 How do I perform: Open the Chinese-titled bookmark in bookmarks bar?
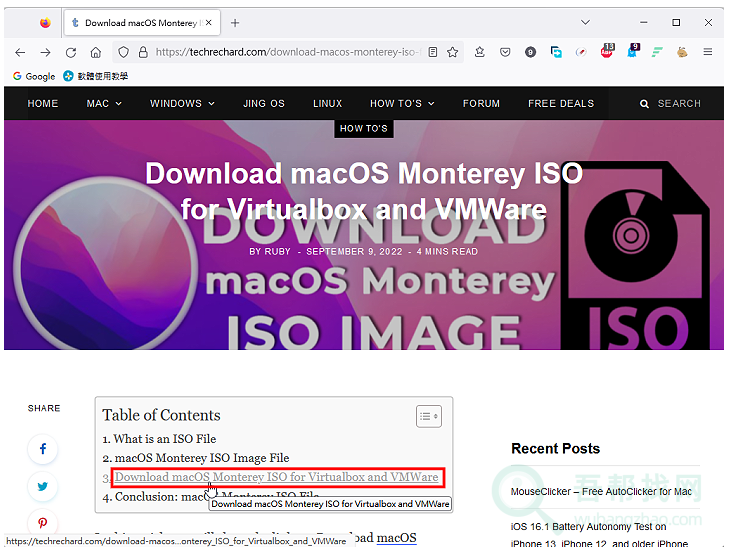96,76
